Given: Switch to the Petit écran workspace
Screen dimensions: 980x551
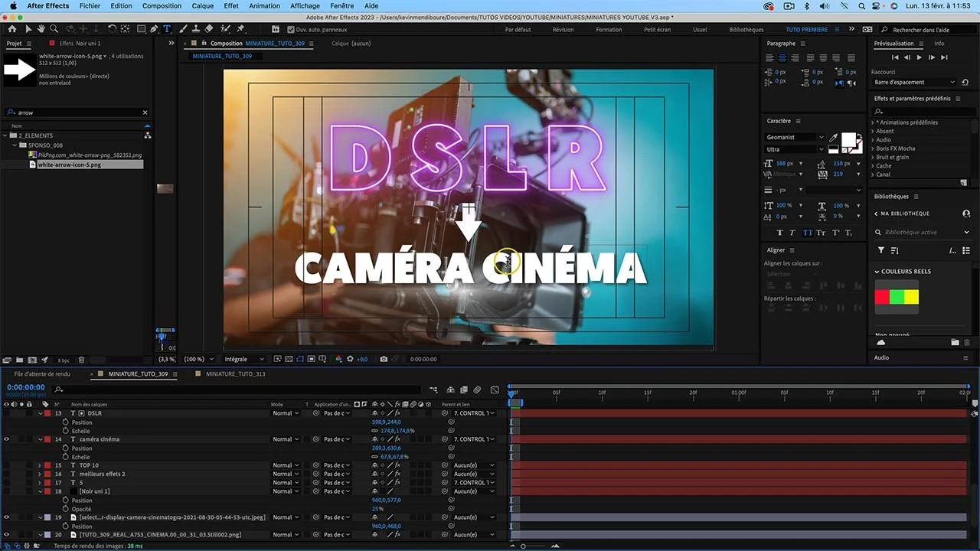Looking at the screenshot, I should (x=657, y=30).
